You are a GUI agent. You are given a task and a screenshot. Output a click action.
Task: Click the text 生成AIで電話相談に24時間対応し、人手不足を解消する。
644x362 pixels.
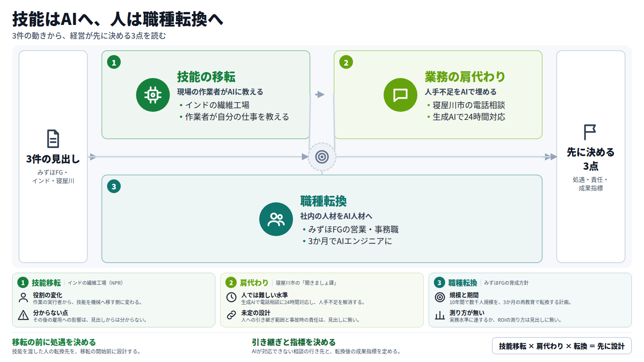[x=303, y=302]
